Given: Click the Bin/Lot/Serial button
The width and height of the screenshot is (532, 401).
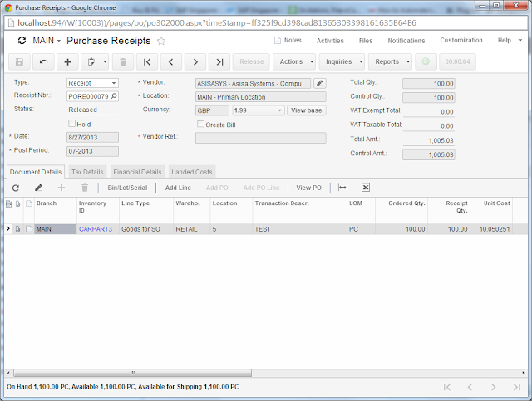Looking at the screenshot, I should point(127,188).
